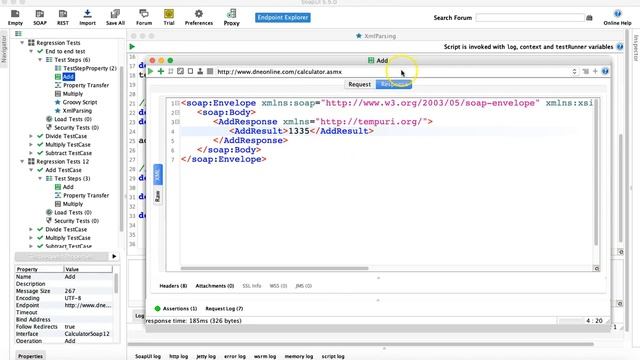640x360 pixels.
Task: Click the Trial toolbar icon
Action: click(x=169, y=18)
